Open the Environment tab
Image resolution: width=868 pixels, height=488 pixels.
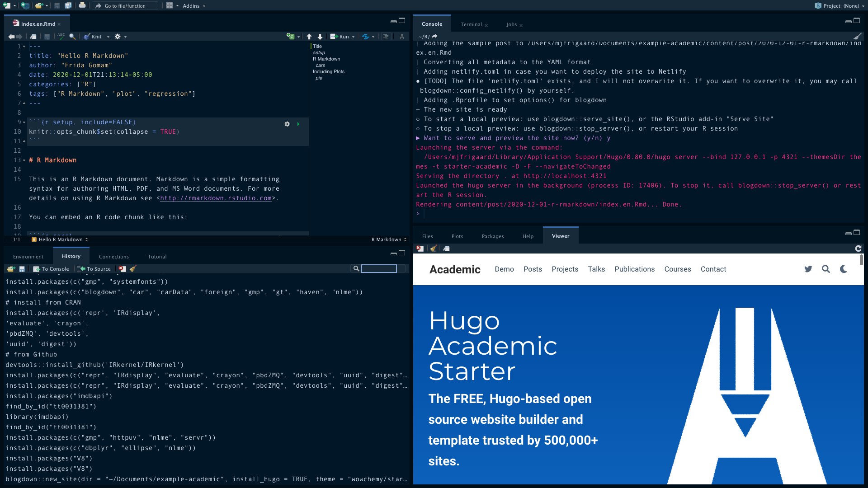point(28,257)
